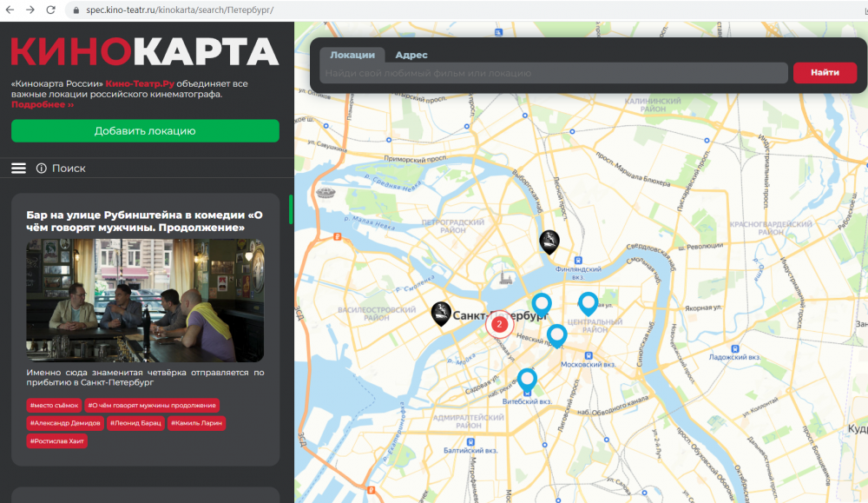Click the film or location search field
This screenshot has width=868, height=503.
pos(554,73)
